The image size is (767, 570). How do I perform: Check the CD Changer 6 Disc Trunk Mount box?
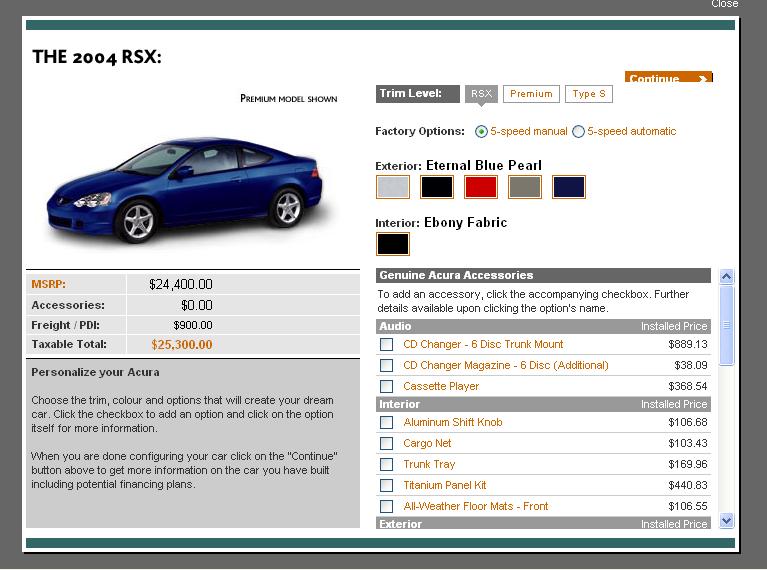[x=387, y=345]
